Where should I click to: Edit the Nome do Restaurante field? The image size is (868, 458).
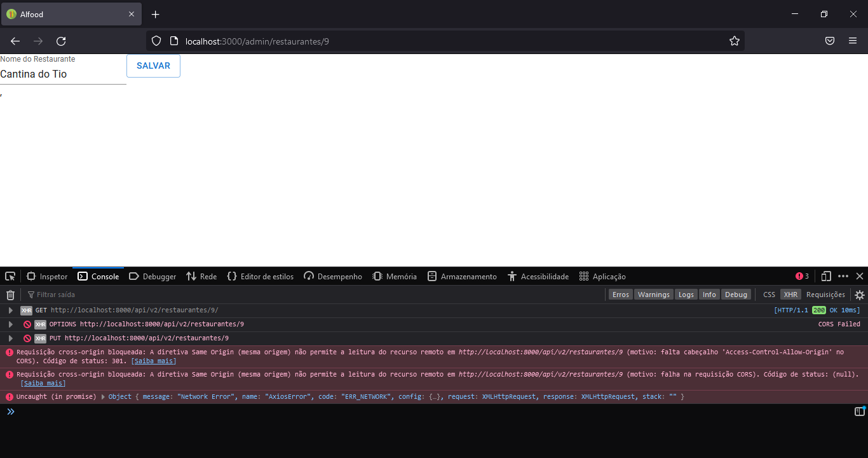(x=63, y=74)
